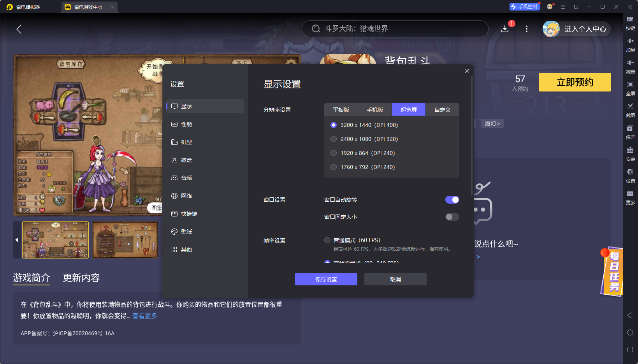Switch to 超宽屏 resolution tab

(x=409, y=110)
